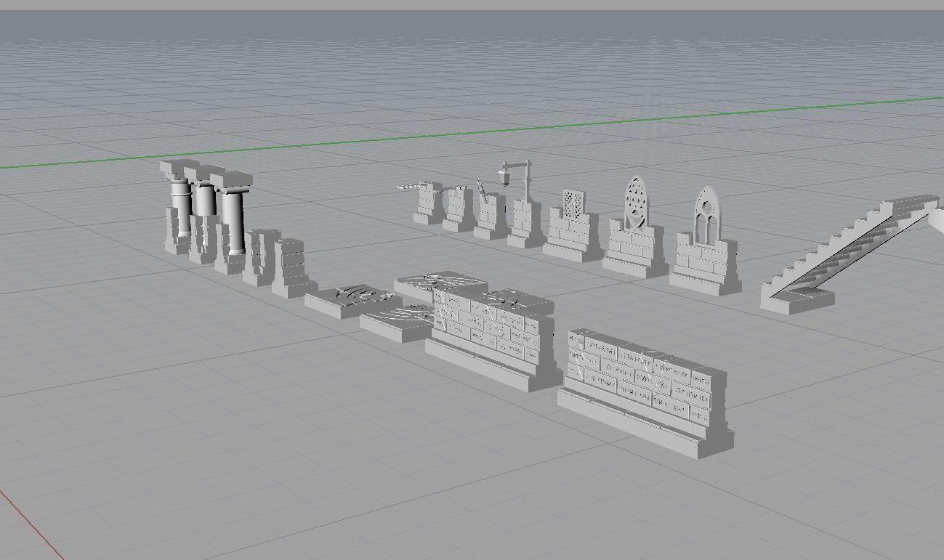Select the stepped broken wall chunk beside the floor tiles
The width and height of the screenshot is (944, 560).
[292, 268]
